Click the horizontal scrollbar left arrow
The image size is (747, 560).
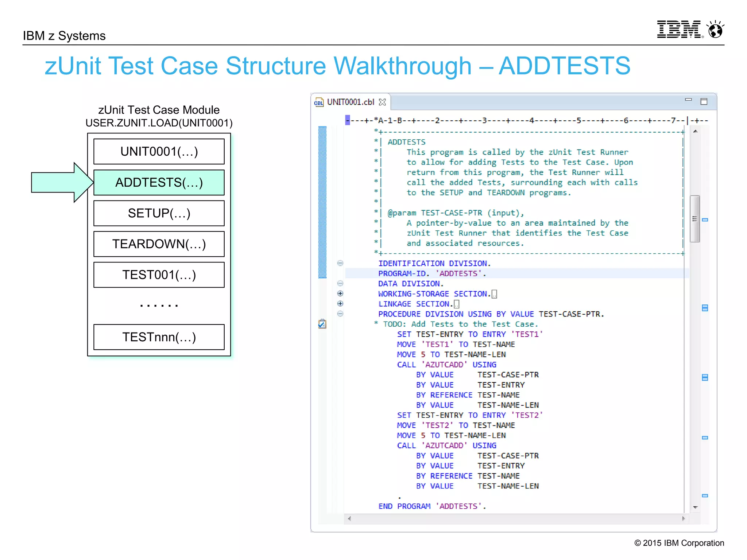(349, 518)
